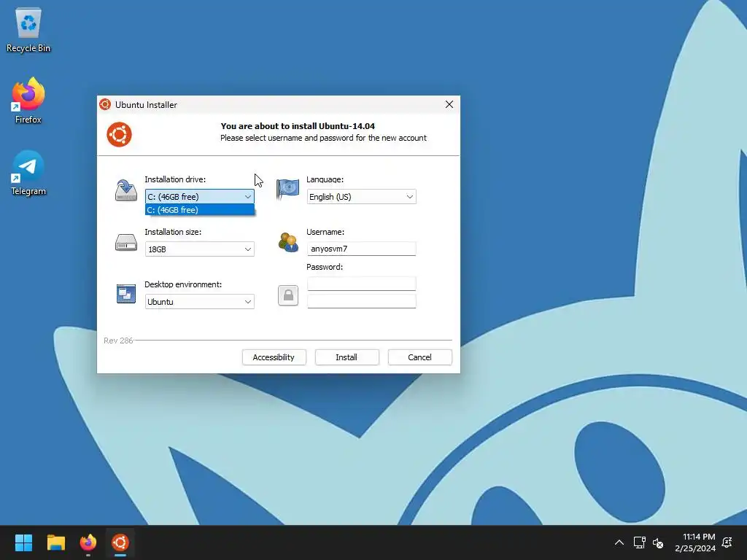Choose C: (46GB free) list option

click(200, 210)
